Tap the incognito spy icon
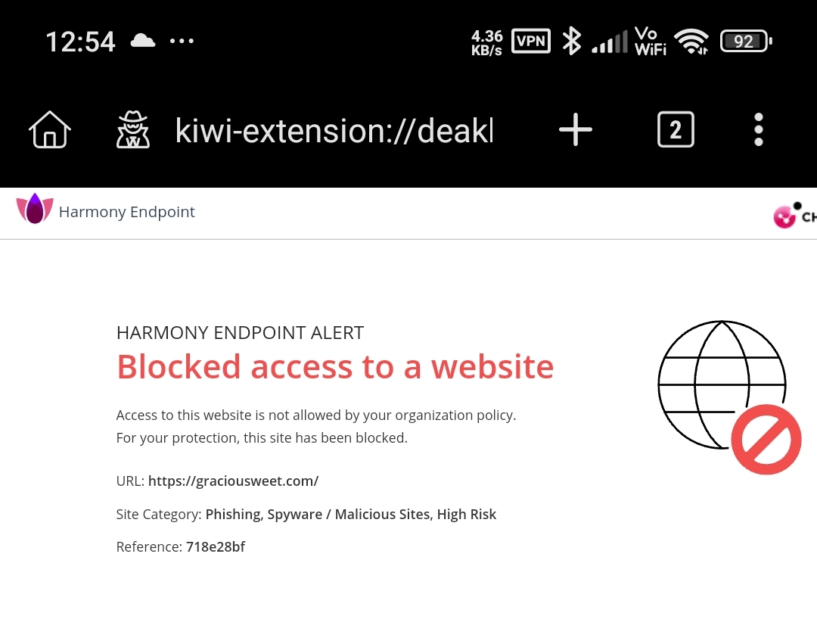The height and width of the screenshot is (644, 817). [x=133, y=129]
